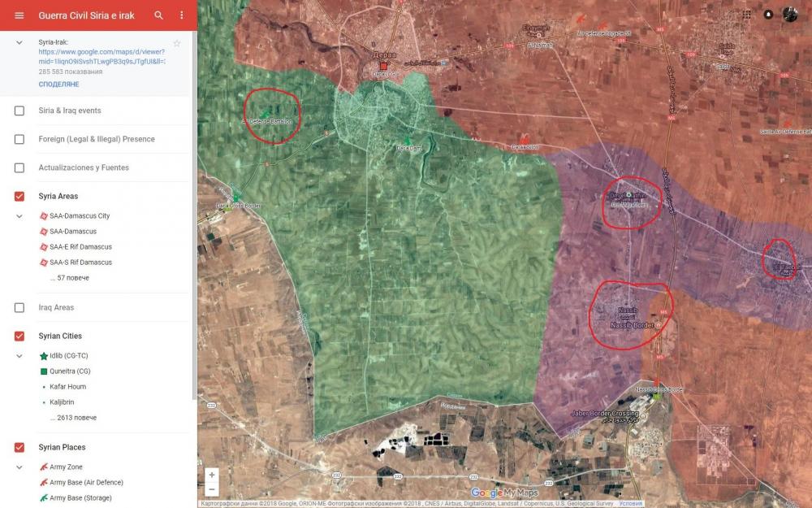812x508 pixels.
Task: Enable the Siria & Iraq events layer
Action: pyautogui.click(x=19, y=111)
